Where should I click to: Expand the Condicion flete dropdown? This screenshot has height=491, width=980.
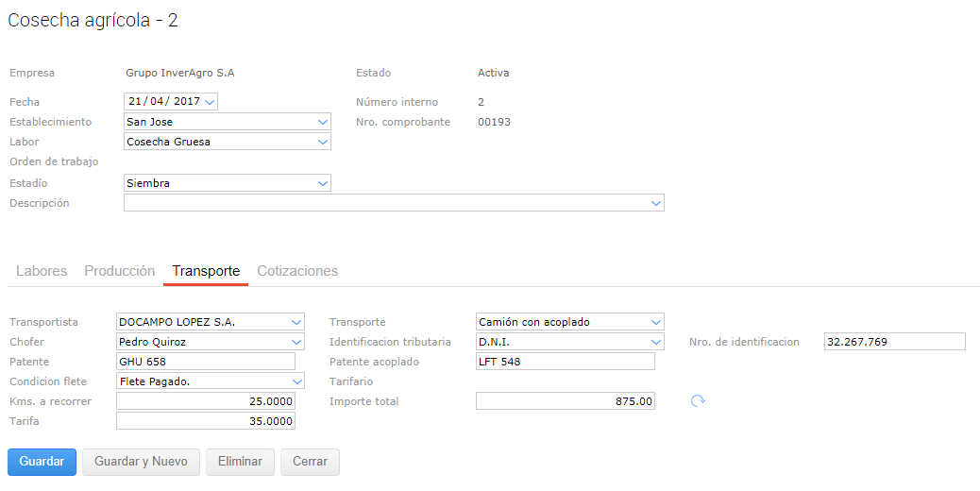tap(296, 381)
